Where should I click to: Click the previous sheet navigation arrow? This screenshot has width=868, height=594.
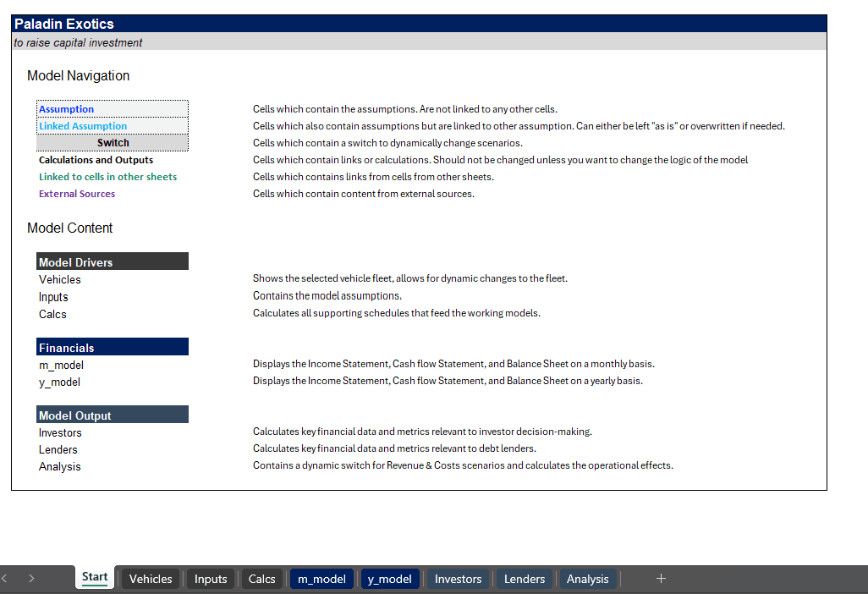(x=4, y=579)
